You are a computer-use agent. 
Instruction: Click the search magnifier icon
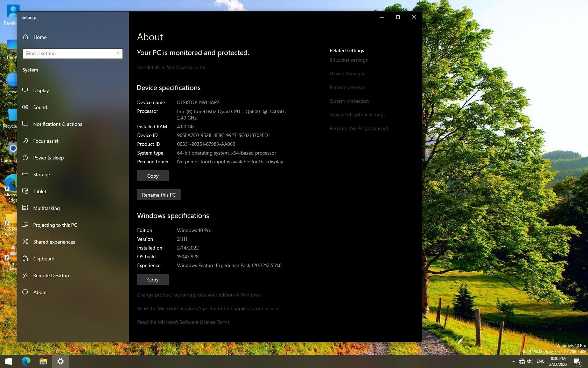click(118, 53)
